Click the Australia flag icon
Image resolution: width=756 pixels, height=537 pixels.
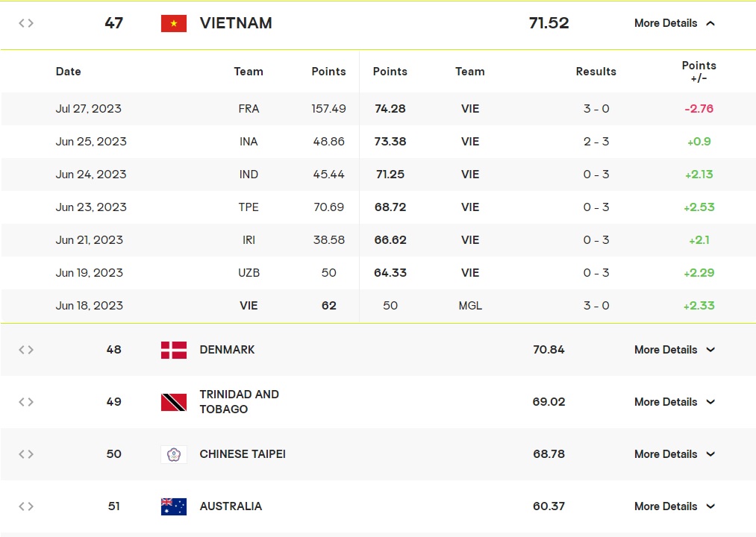(x=174, y=506)
